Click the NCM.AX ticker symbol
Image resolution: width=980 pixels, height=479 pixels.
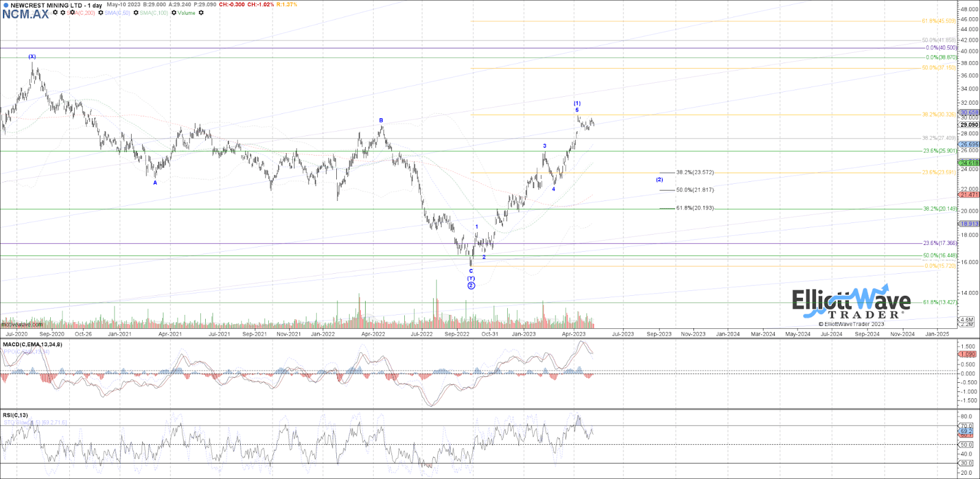25,15
